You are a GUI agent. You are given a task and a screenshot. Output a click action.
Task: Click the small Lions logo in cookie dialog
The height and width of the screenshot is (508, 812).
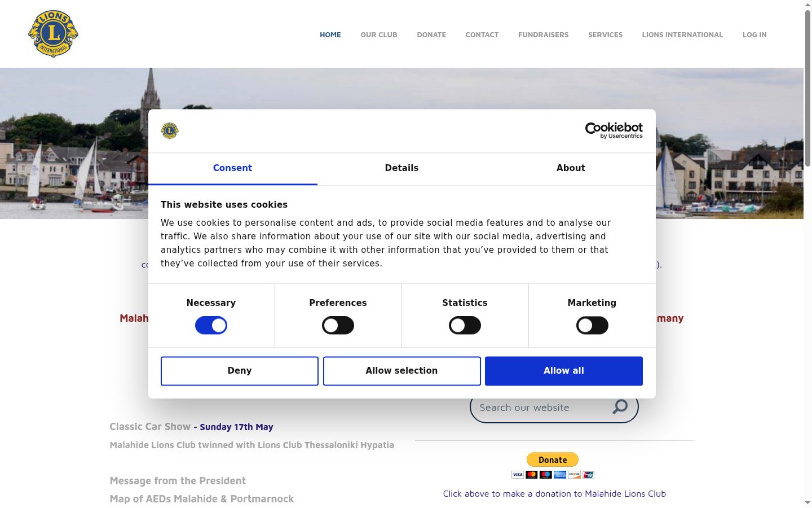[170, 131]
